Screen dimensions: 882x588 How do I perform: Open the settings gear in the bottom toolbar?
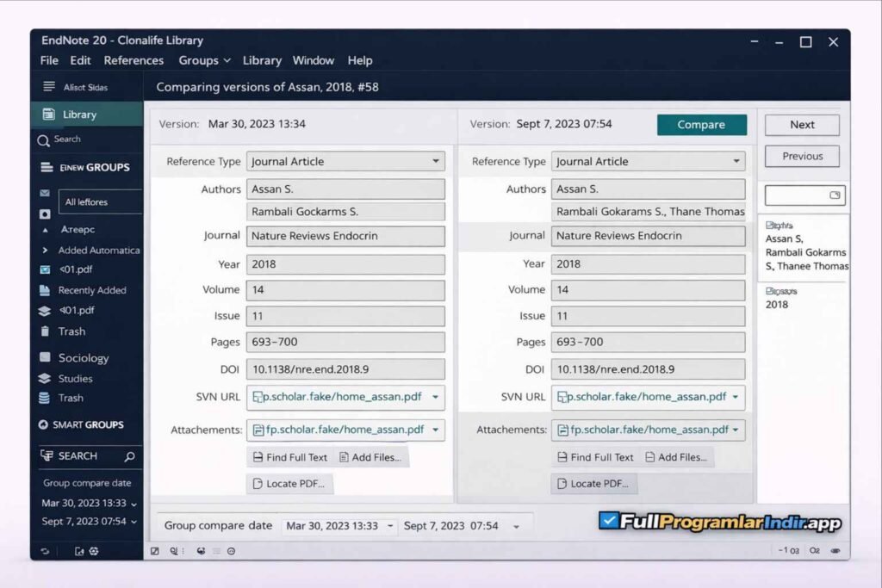pyautogui.click(x=95, y=551)
